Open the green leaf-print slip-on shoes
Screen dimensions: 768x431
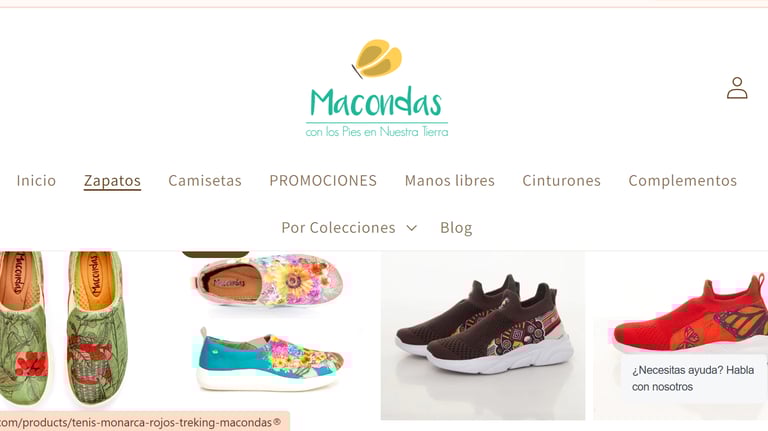[63, 328]
